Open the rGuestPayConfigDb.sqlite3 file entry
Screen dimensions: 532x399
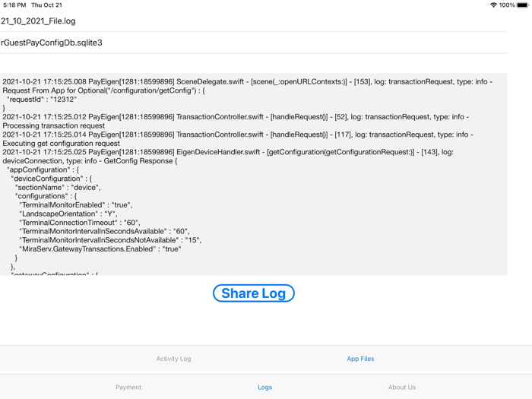click(52, 43)
